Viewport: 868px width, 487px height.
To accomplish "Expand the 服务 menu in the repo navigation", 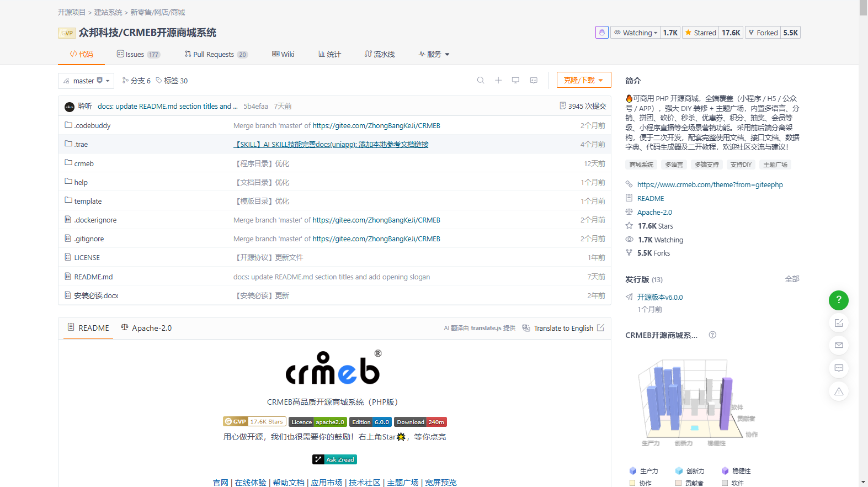I will pos(434,54).
